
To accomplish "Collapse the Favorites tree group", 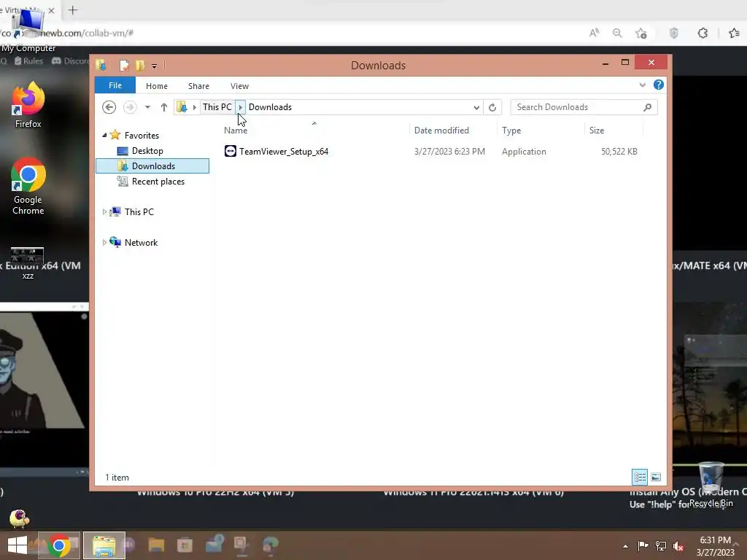I will [104, 135].
